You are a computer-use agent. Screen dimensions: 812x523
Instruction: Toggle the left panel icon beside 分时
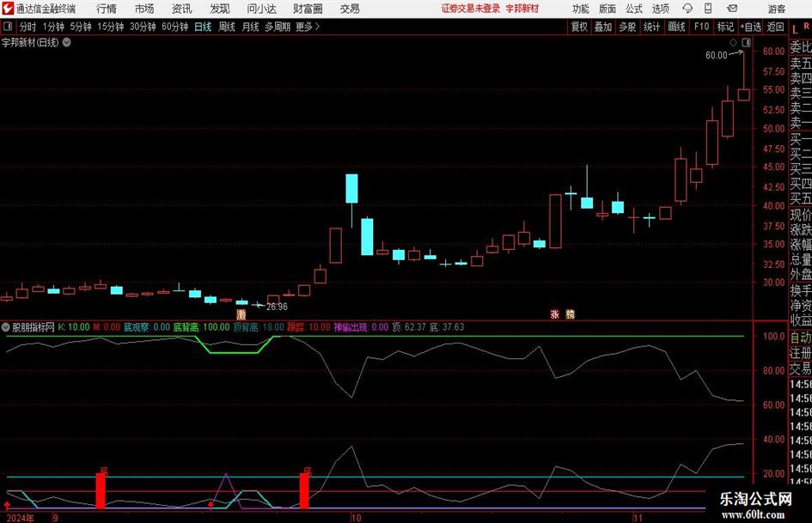pos(8,27)
